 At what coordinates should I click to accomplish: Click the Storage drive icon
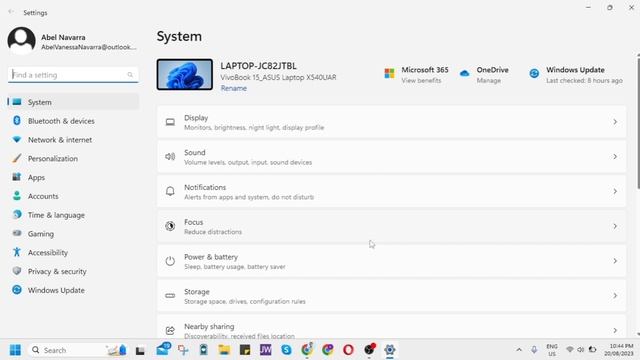[x=170, y=296]
